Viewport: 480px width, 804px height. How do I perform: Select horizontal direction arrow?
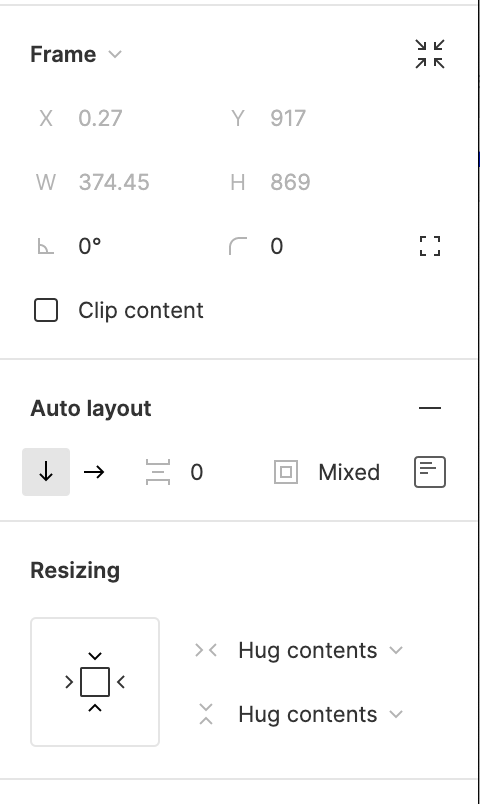click(x=94, y=472)
